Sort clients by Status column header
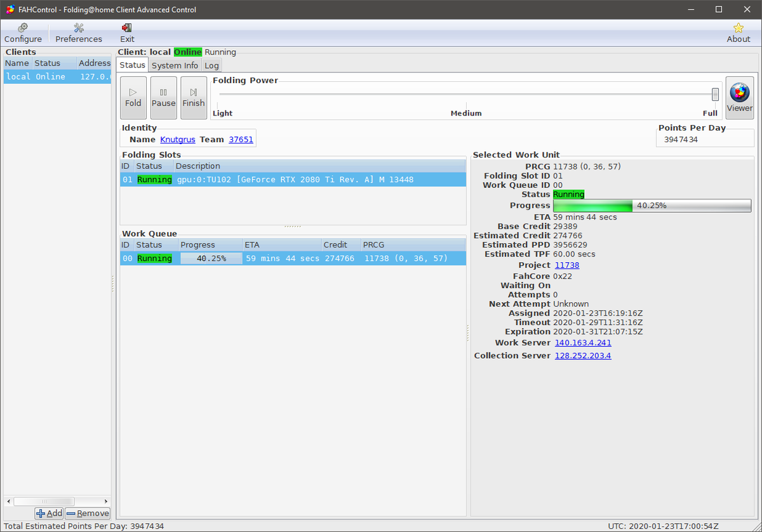The image size is (762, 532). [x=54, y=63]
